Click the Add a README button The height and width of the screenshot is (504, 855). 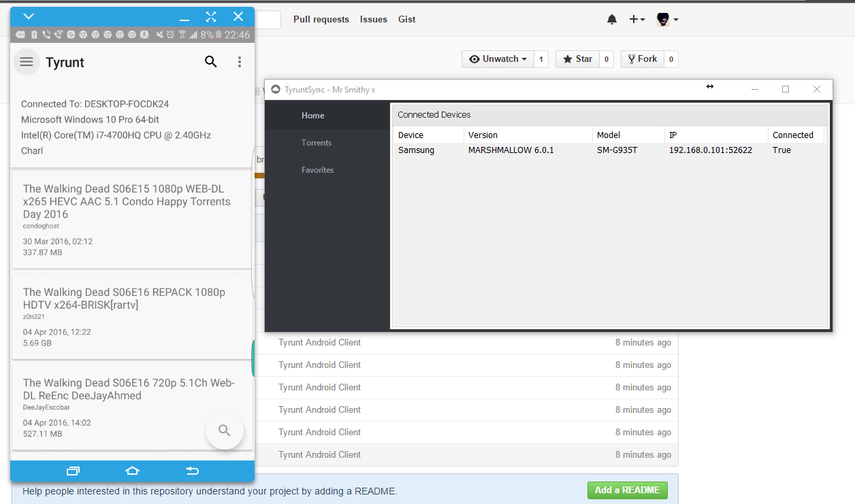point(628,490)
